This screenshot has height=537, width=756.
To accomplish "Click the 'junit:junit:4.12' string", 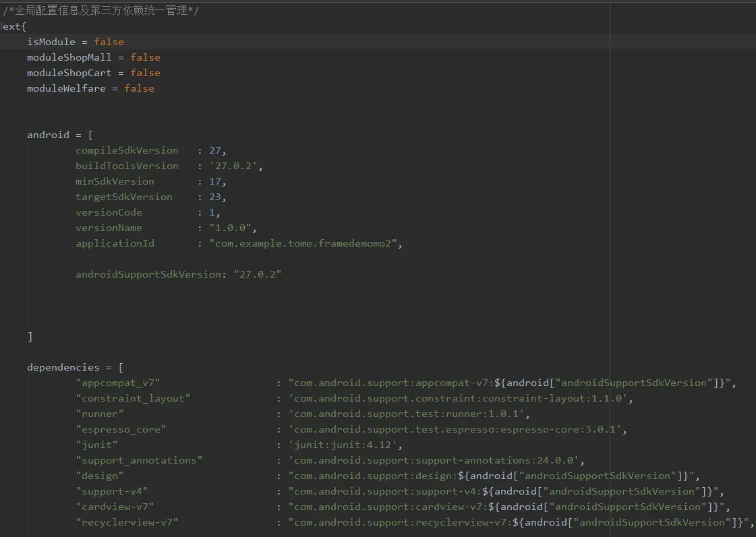I will pyautogui.click(x=343, y=445).
